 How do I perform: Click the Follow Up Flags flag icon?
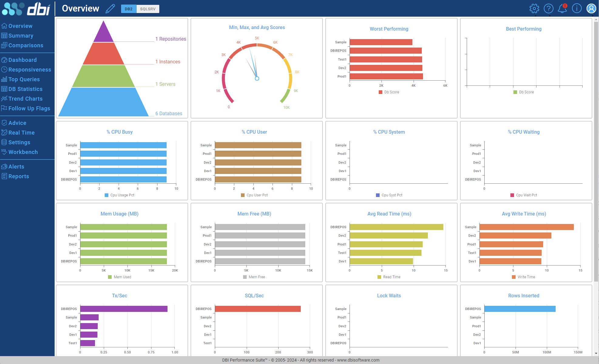[4, 108]
